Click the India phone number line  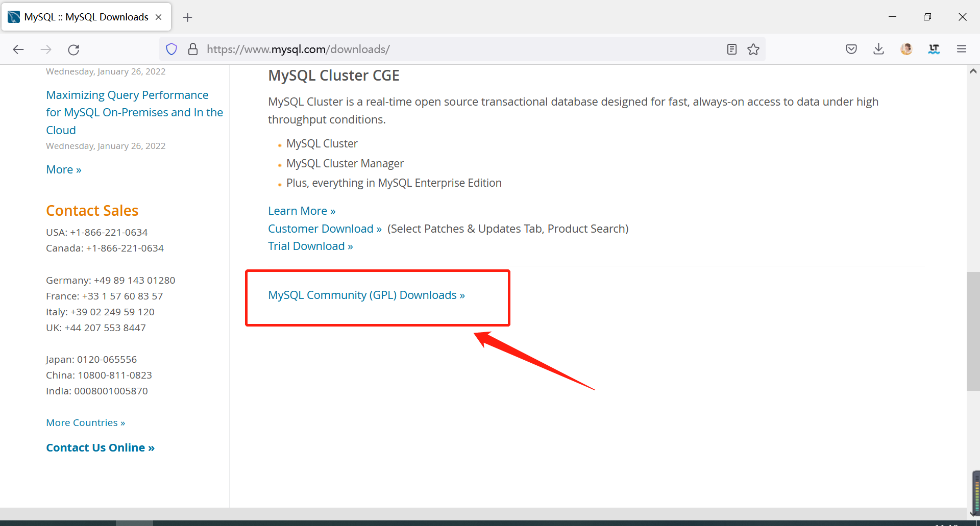97,391
